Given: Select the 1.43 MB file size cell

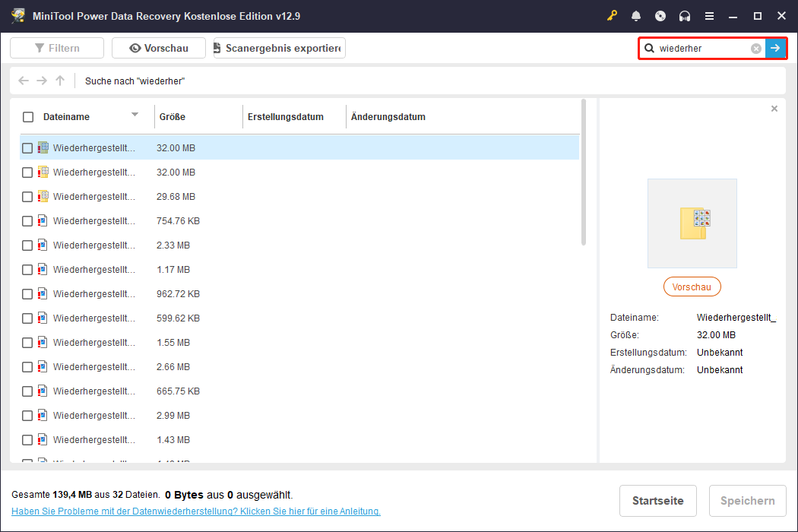Looking at the screenshot, I should pos(173,439).
